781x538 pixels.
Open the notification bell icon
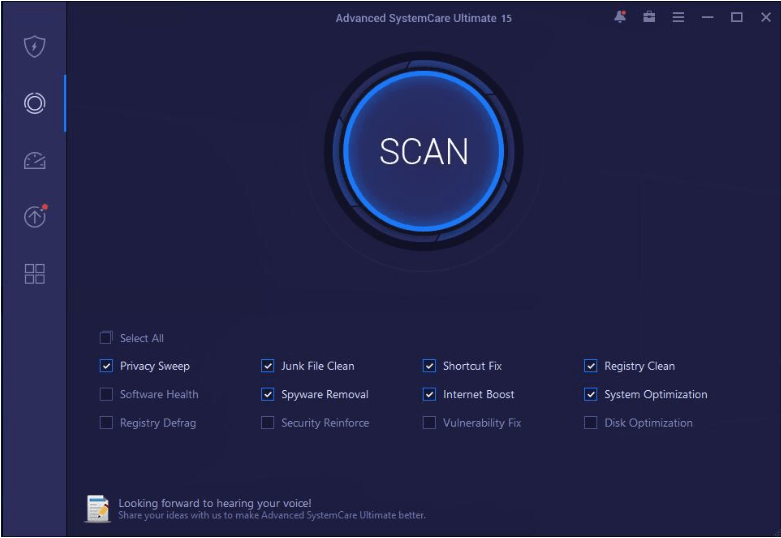pyautogui.click(x=620, y=17)
